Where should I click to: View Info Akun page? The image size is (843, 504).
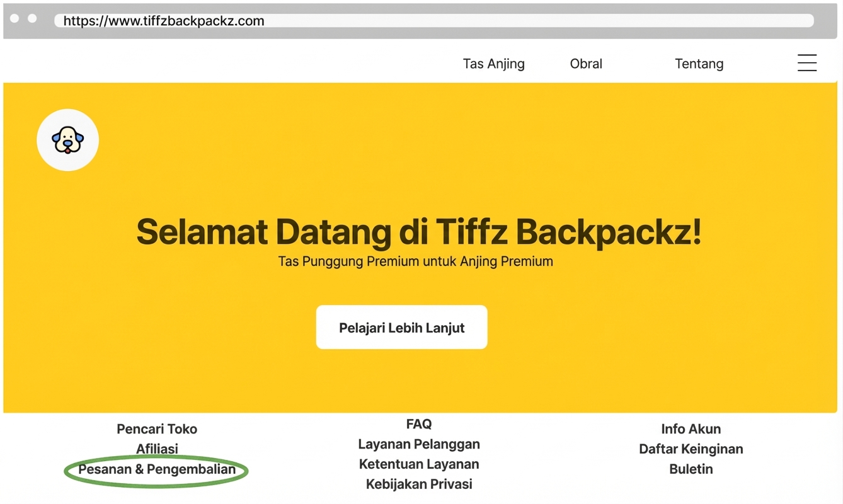691,429
